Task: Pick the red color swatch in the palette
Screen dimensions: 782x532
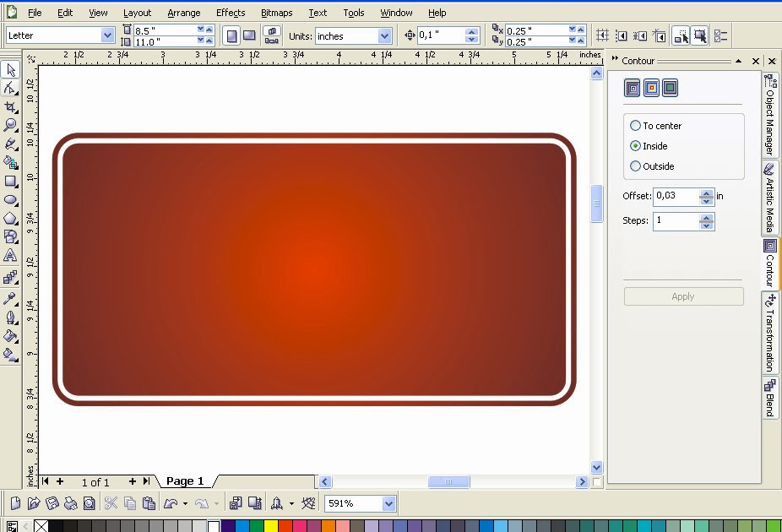Action: click(x=286, y=526)
